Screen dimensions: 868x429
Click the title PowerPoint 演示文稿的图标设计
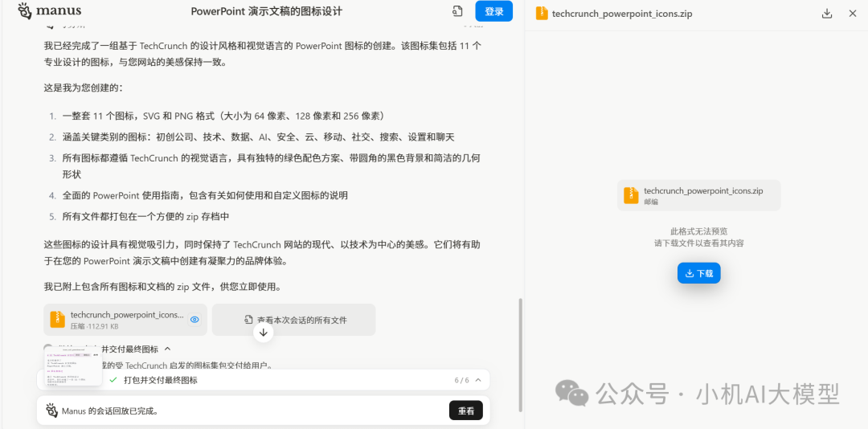click(266, 11)
